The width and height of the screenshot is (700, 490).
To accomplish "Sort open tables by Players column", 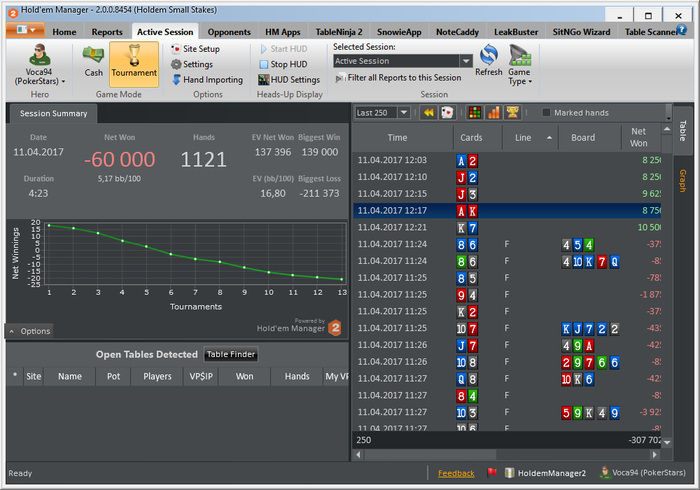I will pos(157,376).
